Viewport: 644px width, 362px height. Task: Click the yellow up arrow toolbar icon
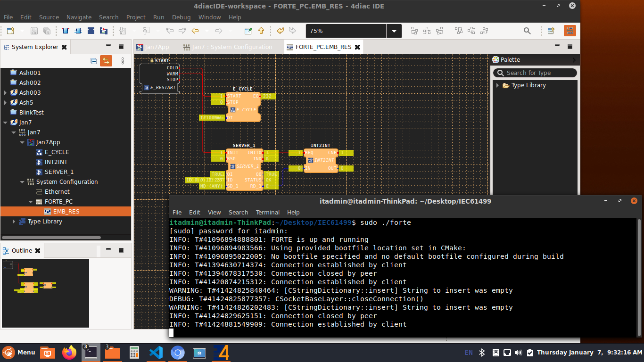point(261,31)
